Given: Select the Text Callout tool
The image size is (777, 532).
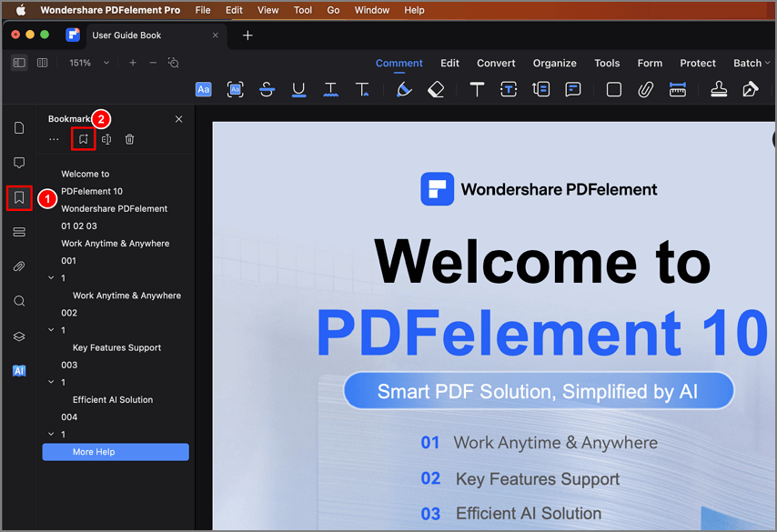Looking at the screenshot, I should pyautogui.click(x=540, y=90).
